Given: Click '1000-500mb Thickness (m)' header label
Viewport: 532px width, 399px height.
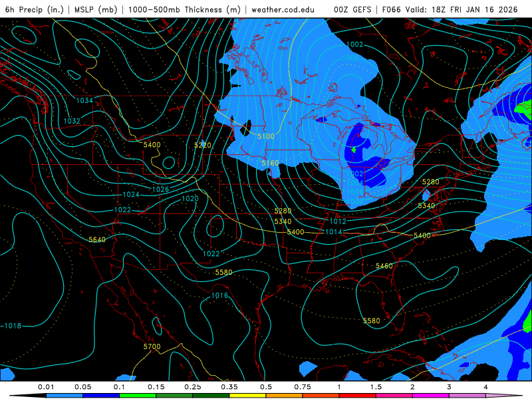Looking at the screenshot, I should click(184, 9).
